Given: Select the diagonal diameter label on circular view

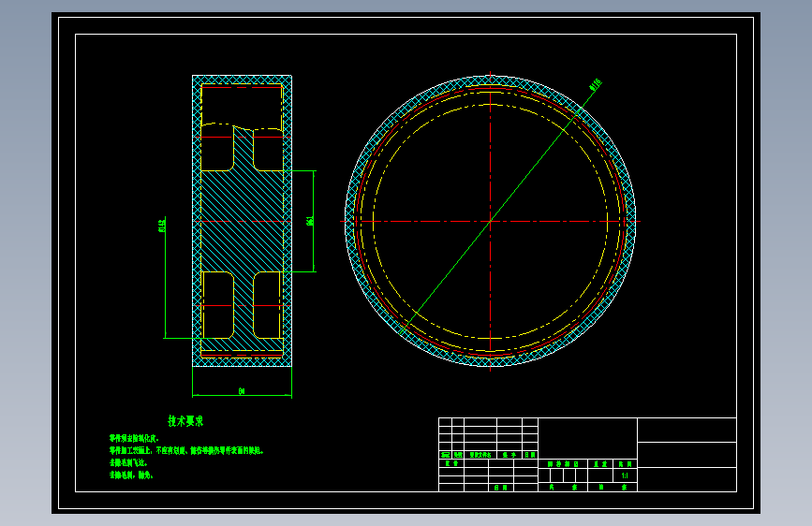Looking at the screenshot, I should [x=596, y=84].
